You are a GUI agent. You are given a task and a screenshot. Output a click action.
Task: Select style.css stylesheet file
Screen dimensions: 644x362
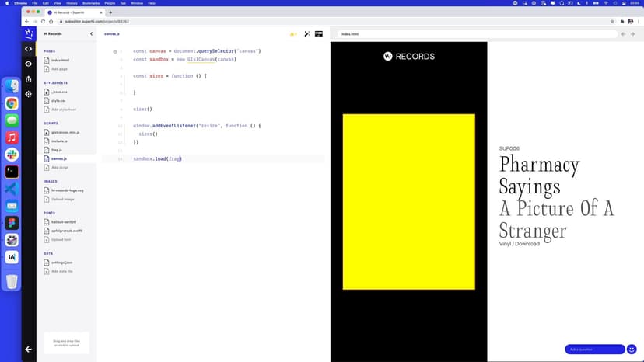(58, 100)
